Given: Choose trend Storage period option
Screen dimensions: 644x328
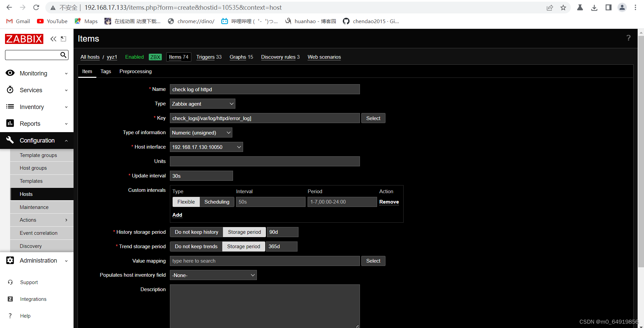Looking at the screenshot, I should (243, 247).
